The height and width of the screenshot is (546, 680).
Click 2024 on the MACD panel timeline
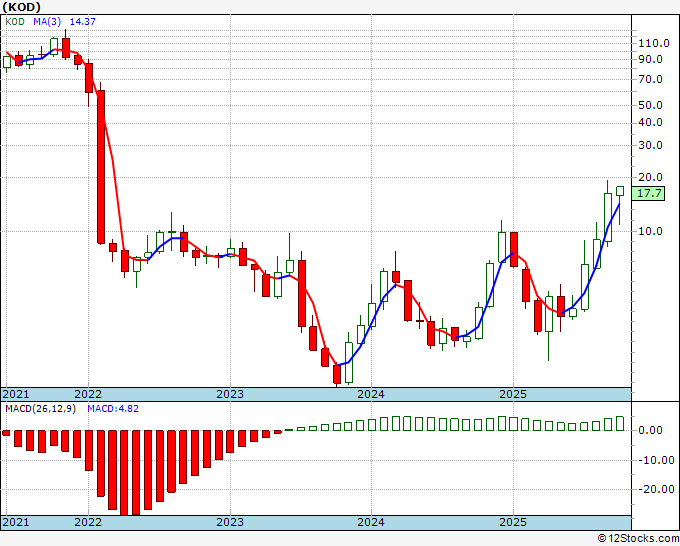pyautogui.click(x=371, y=522)
